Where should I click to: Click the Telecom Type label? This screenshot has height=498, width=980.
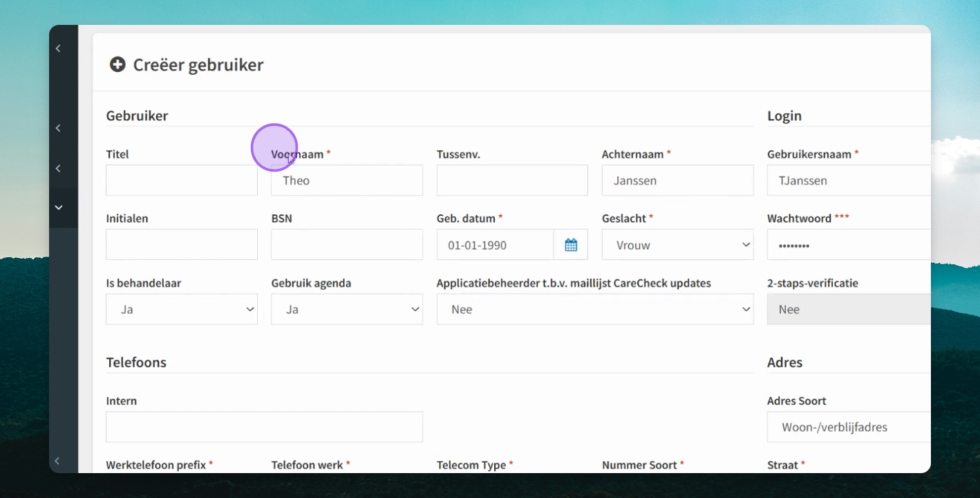coord(471,465)
